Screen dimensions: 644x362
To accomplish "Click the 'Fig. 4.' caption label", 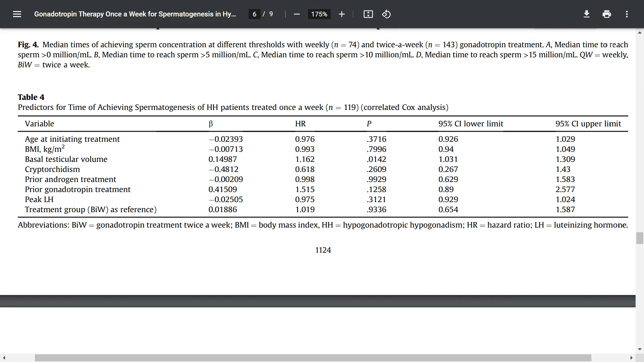I will (x=28, y=45).
